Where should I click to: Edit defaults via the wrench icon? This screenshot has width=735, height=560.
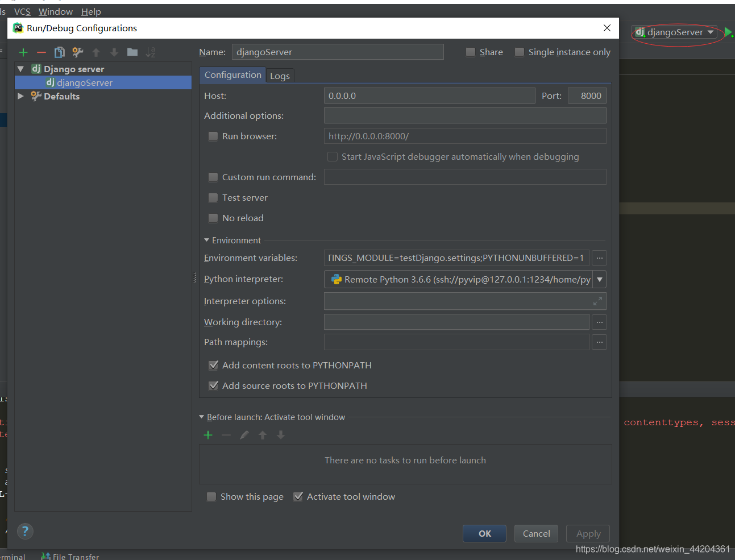pos(78,52)
